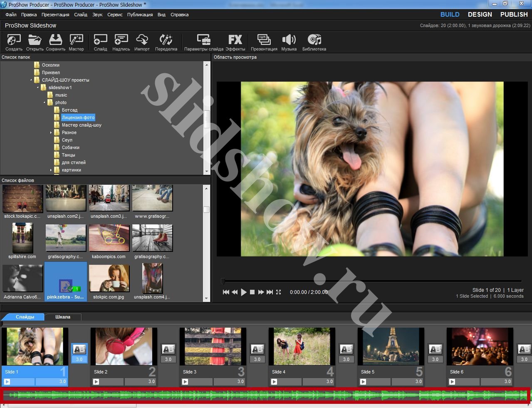
Task: Launch the Мастер wizard icon
Action: [76, 42]
